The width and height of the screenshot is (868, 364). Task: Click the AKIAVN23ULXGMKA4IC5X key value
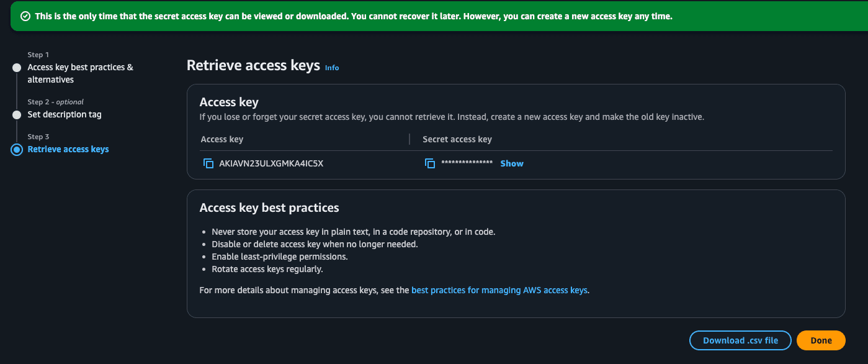click(x=271, y=163)
